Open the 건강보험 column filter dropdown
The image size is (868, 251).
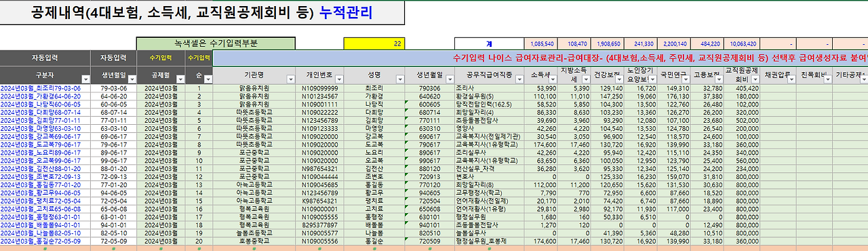[619, 79]
